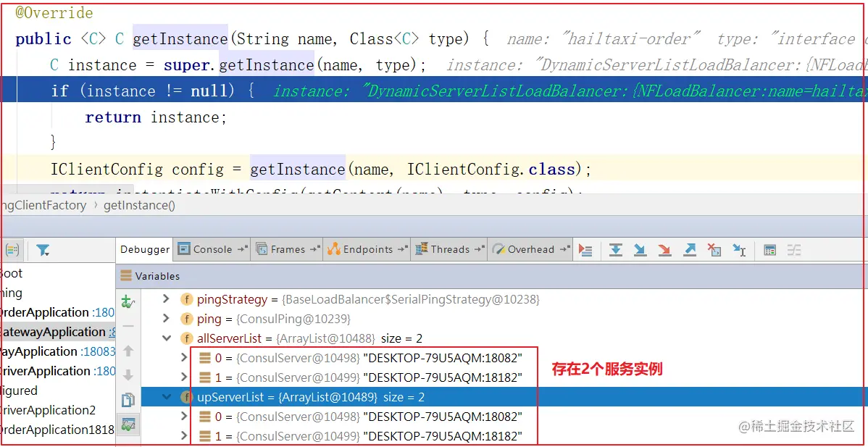Click the blue filter funnel icon

(43, 251)
